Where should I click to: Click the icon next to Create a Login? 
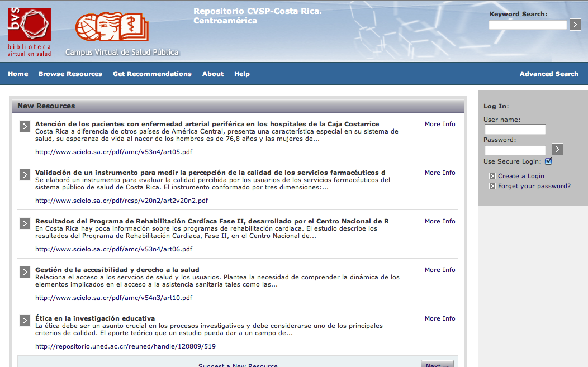[x=492, y=176]
